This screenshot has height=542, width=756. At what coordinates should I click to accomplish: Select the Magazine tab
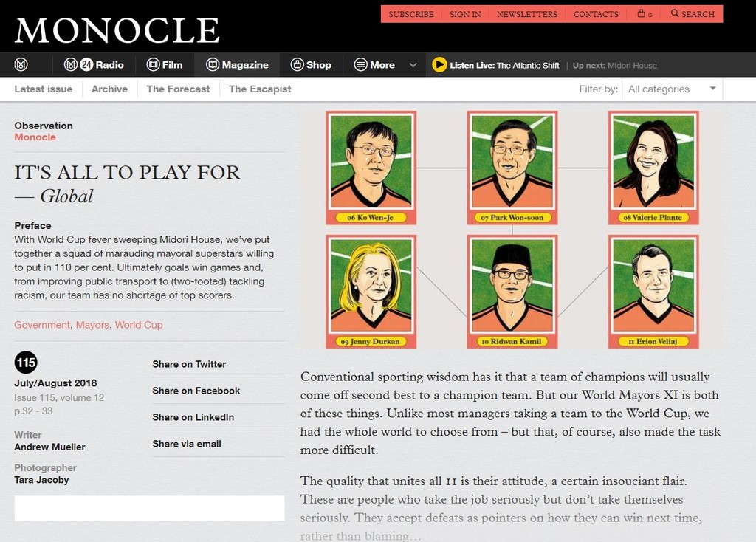pyautogui.click(x=237, y=65)
